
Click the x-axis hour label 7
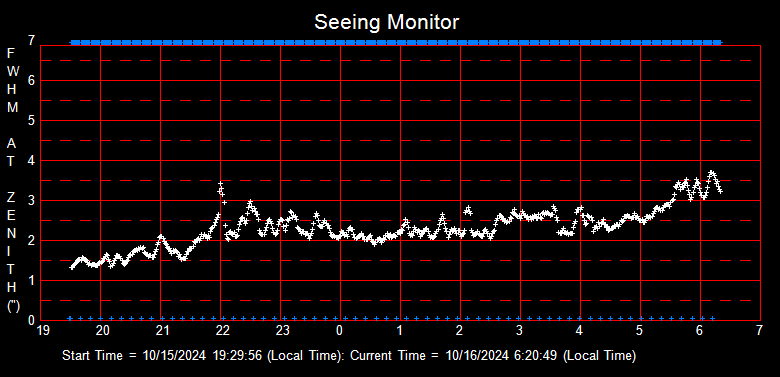(x=759, y=330)
